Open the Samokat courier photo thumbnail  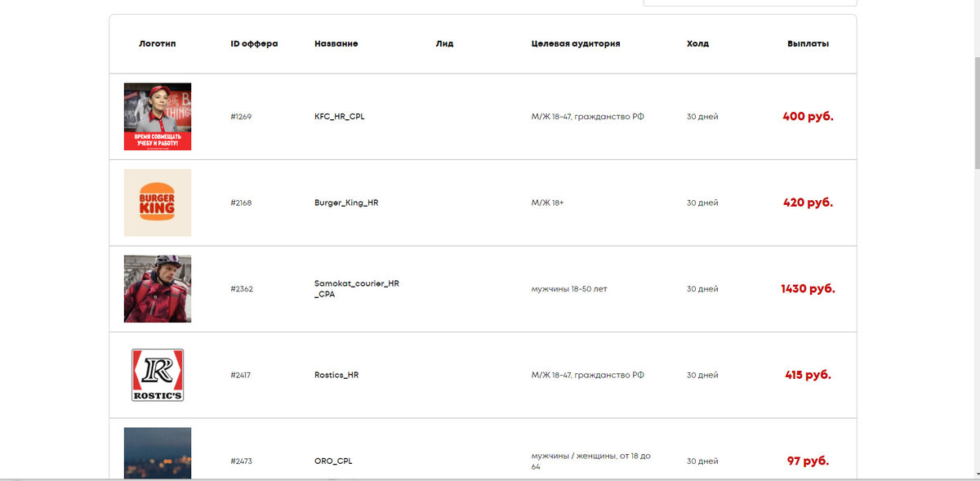pyautogui.click(x=158, y=289)
